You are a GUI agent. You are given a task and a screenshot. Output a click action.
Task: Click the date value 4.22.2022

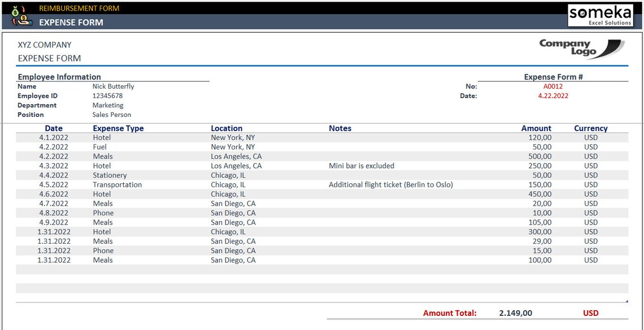552,95
